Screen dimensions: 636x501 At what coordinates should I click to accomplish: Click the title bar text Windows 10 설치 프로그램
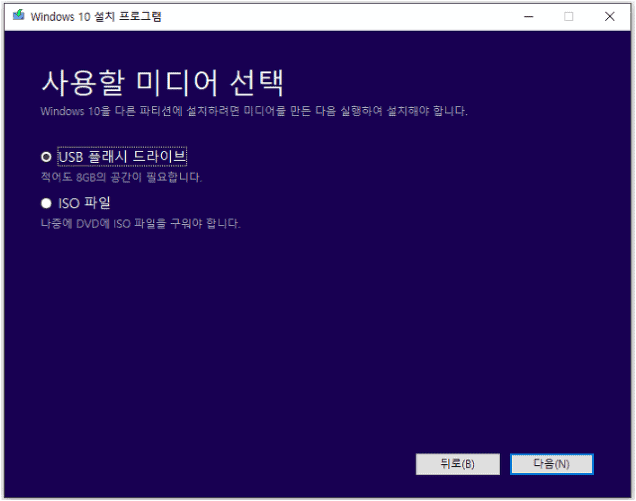coord(96,17)
